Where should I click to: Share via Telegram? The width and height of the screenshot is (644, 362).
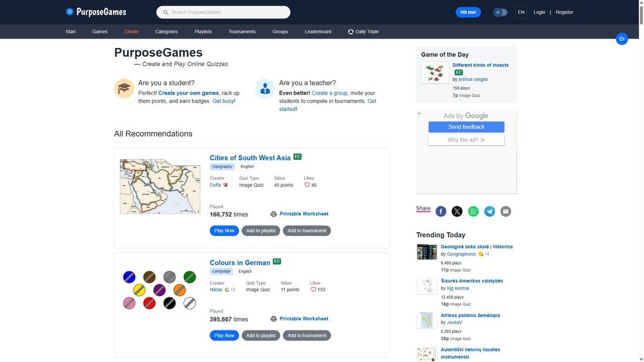pos(489,211)
